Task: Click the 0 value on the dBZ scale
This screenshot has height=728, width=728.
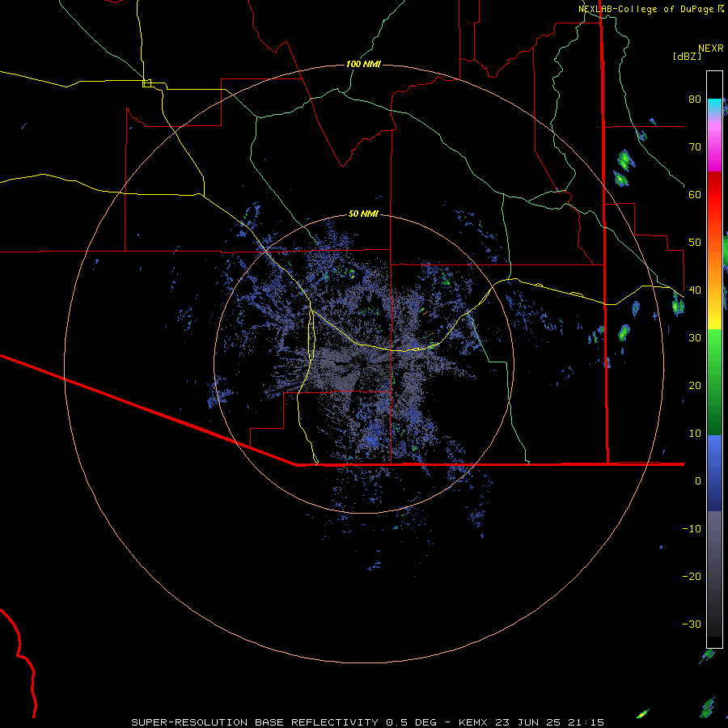Action: pyautogui.click(x=698, y=481)
